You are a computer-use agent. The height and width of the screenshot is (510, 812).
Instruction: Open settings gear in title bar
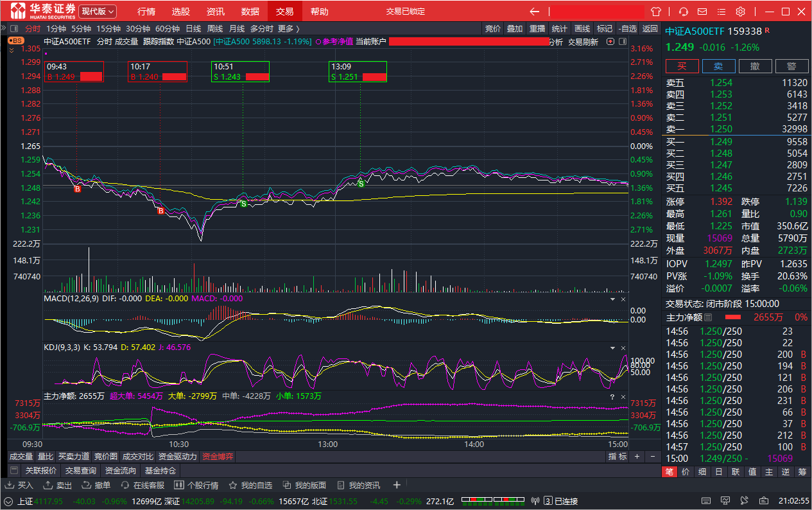[740, 12]
